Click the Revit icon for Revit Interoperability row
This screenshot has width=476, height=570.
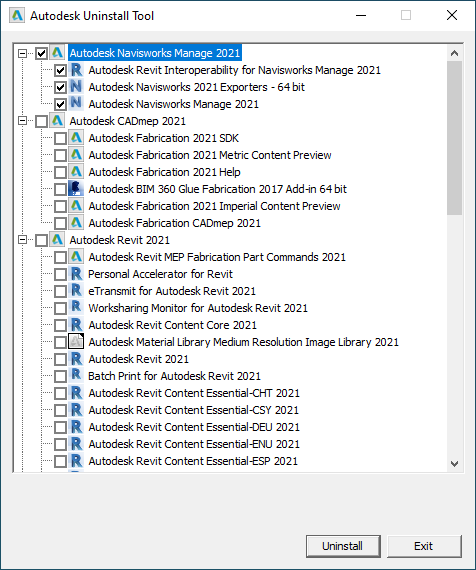click(76, 70)
